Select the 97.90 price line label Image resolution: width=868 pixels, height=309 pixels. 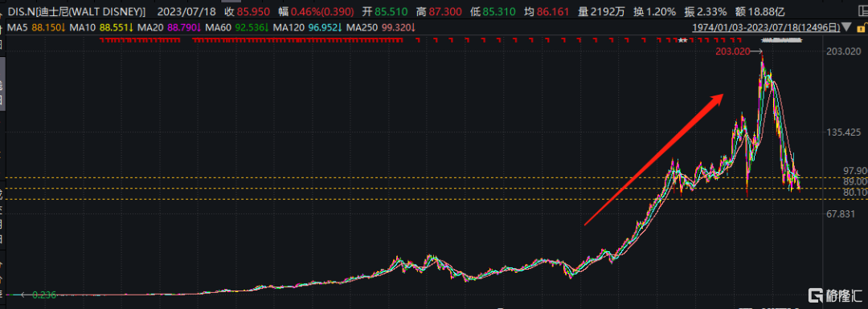tap(854, 171)
